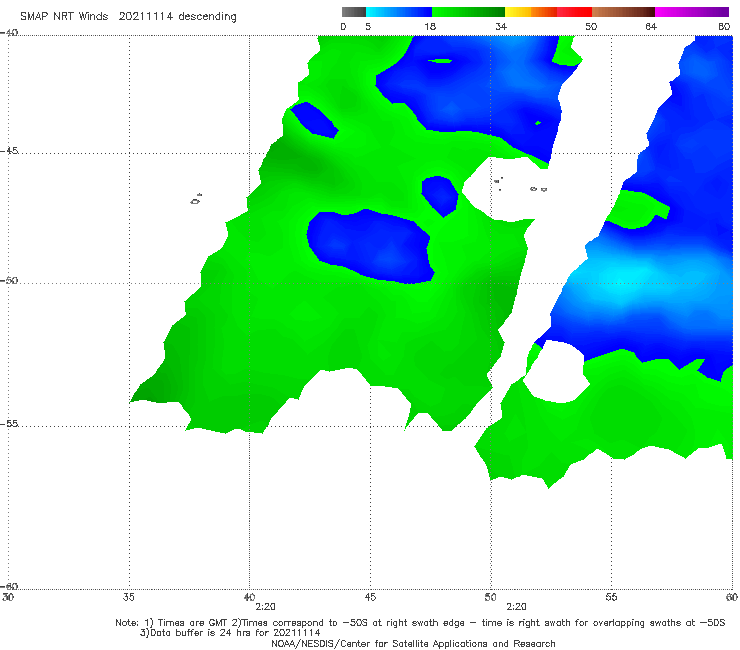The width and height of the screenshot is (740, 650).
Task: Click the longitude axis label '45'
Action: click(x=370, y=597)
